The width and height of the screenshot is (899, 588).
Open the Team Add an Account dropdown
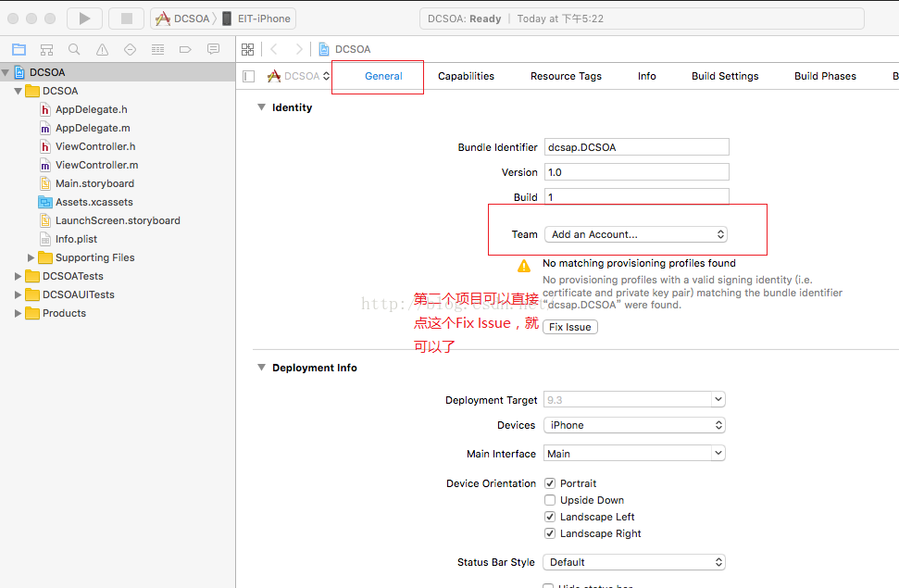tap(636, 234)
